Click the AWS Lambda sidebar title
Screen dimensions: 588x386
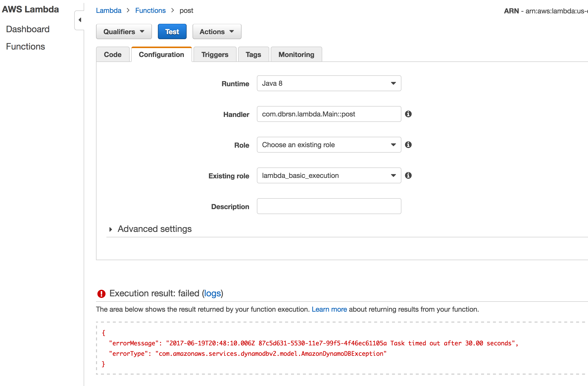click(x=30, y=9)
